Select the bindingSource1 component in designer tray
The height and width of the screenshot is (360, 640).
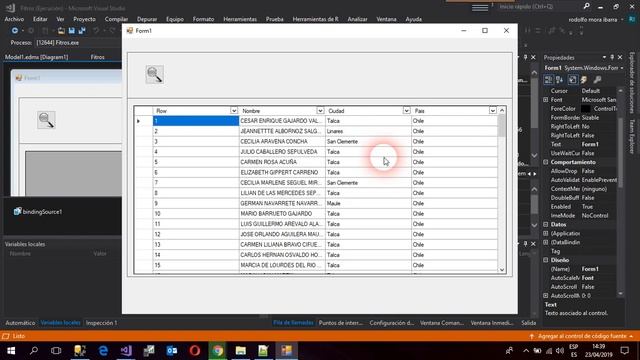[x=38, y=212]
